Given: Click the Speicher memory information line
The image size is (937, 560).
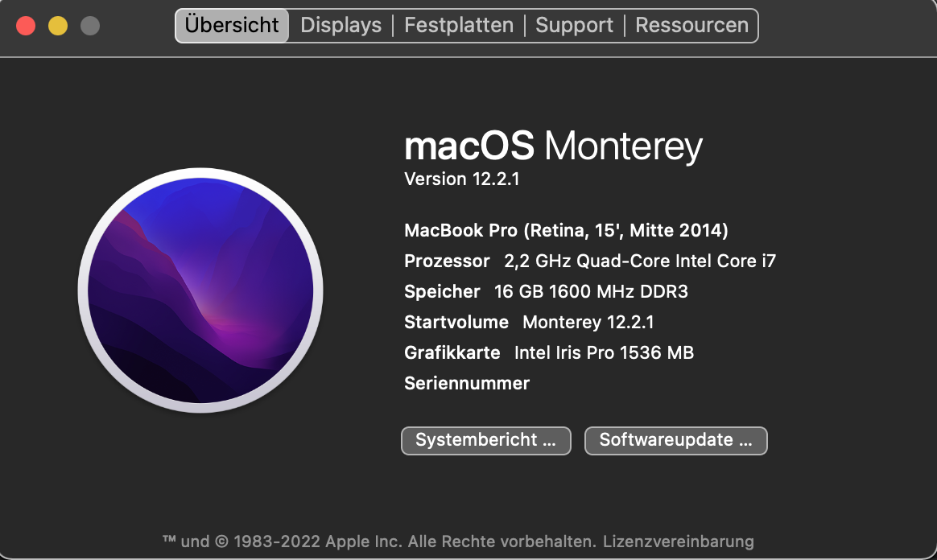Looking at the screenshot, I should tap(546, 291).
